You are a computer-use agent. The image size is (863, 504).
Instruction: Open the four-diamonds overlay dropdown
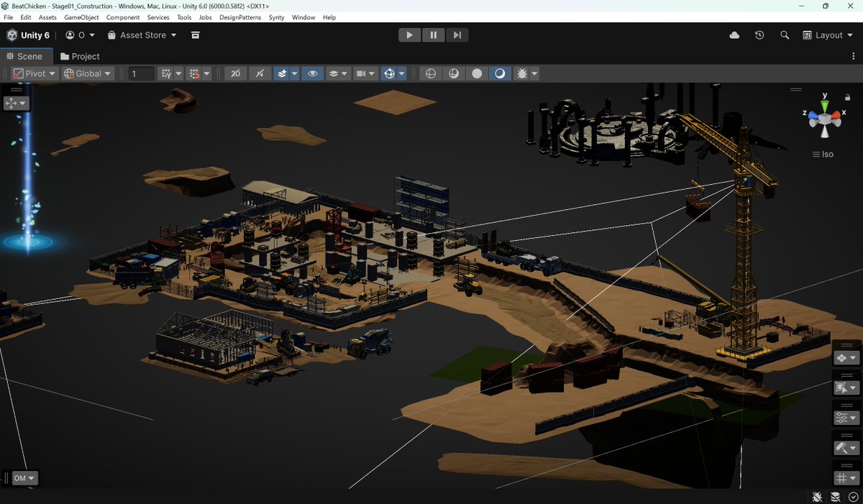tap(846, 358)
